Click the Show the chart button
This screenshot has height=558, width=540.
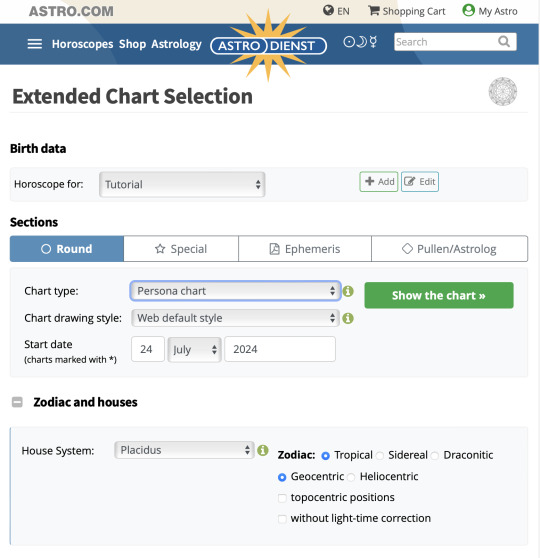click(439, 295)
